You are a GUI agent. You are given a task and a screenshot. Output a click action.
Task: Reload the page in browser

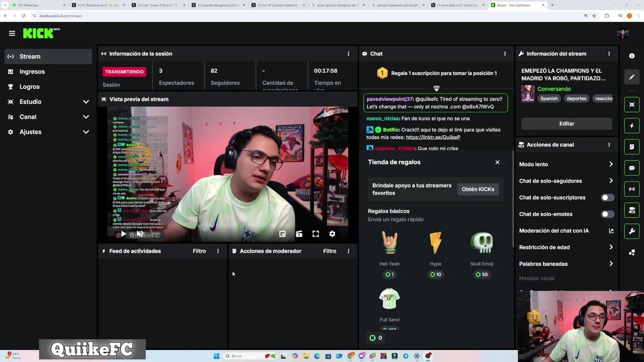23,16
